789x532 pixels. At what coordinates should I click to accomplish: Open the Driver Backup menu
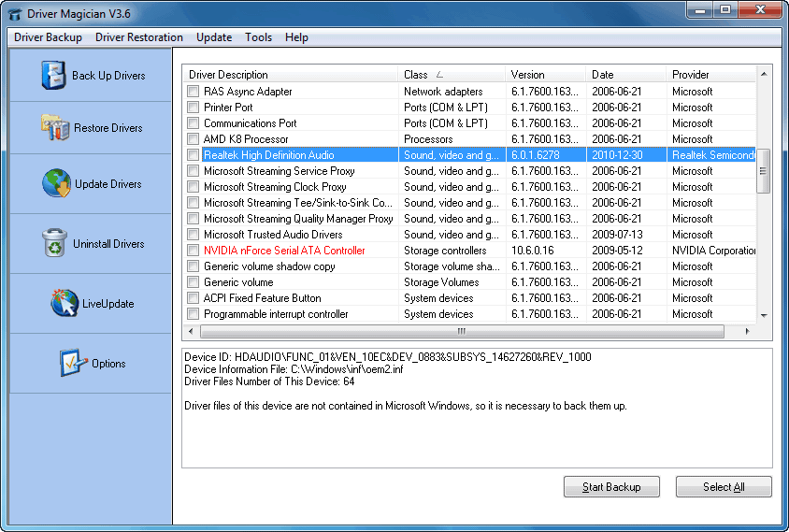coord(48,37)
